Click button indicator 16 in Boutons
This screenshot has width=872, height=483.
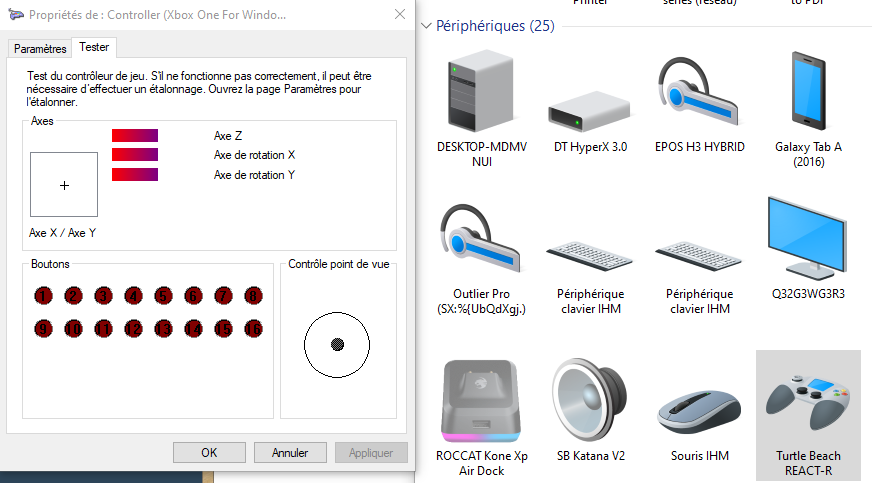[254, 328]
